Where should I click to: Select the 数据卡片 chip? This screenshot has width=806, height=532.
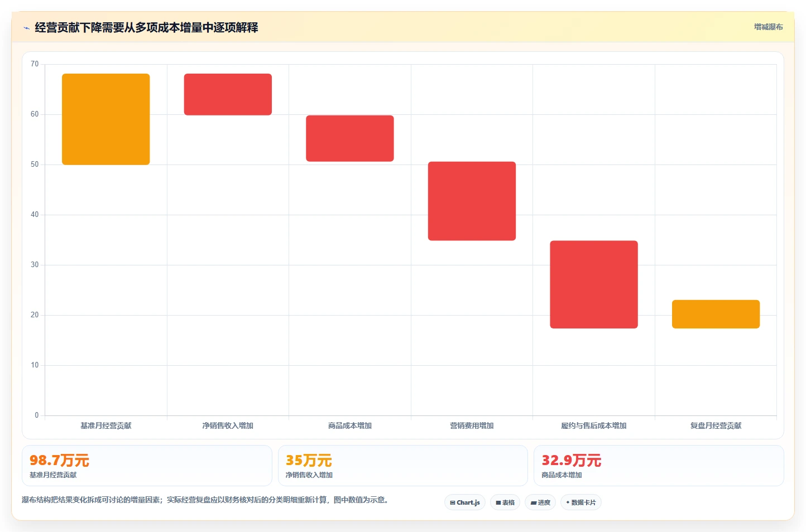coord(581,502)
